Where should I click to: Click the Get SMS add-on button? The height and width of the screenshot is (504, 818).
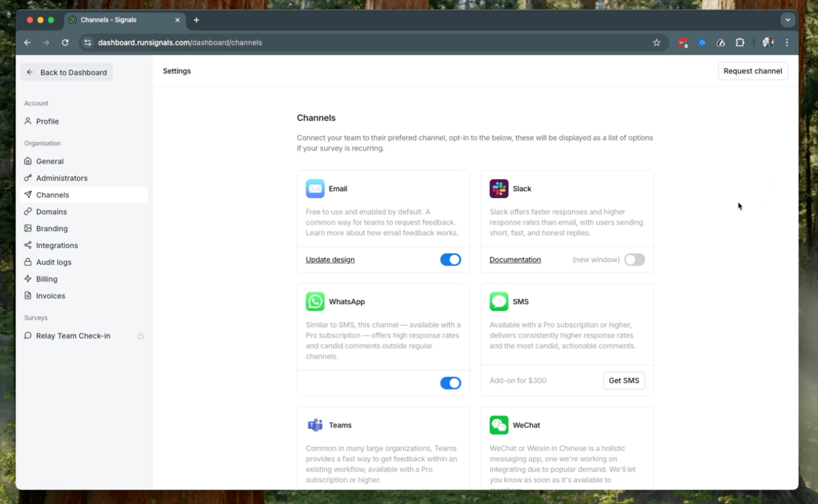[624, 380]
